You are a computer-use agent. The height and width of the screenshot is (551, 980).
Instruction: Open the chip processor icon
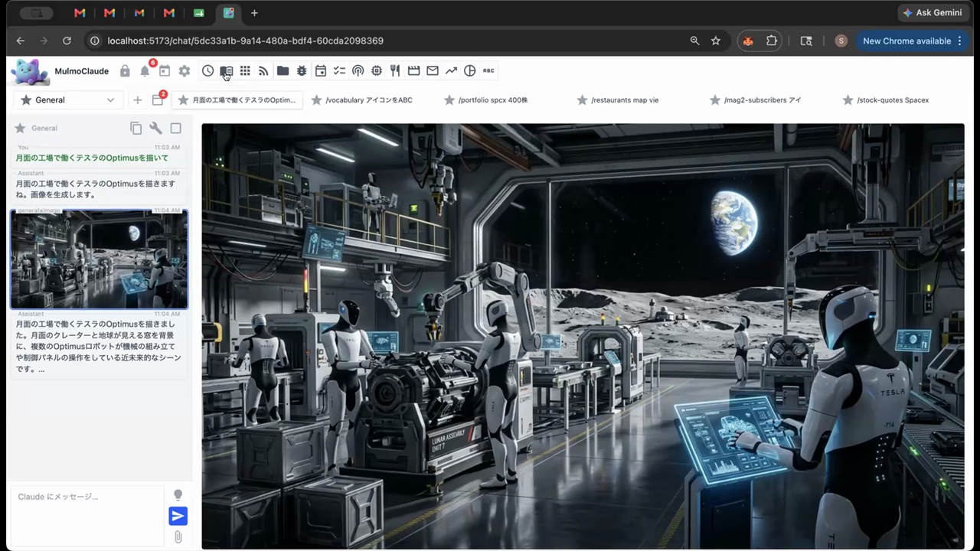click(377, 71)
